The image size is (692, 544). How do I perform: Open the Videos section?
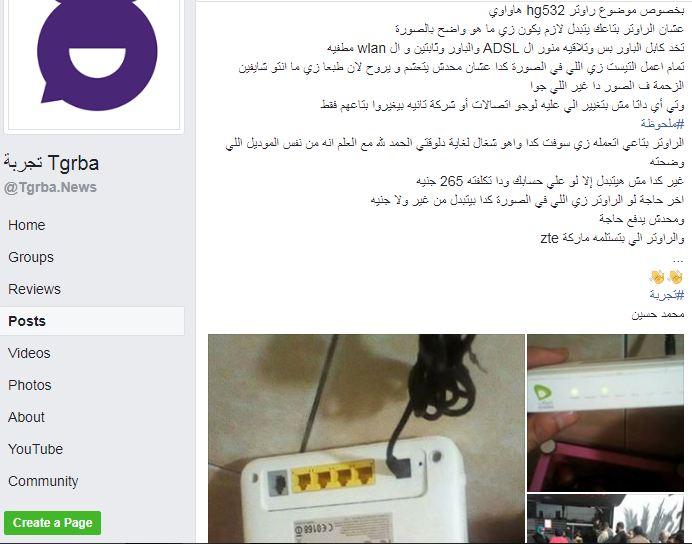click(29, 353)
